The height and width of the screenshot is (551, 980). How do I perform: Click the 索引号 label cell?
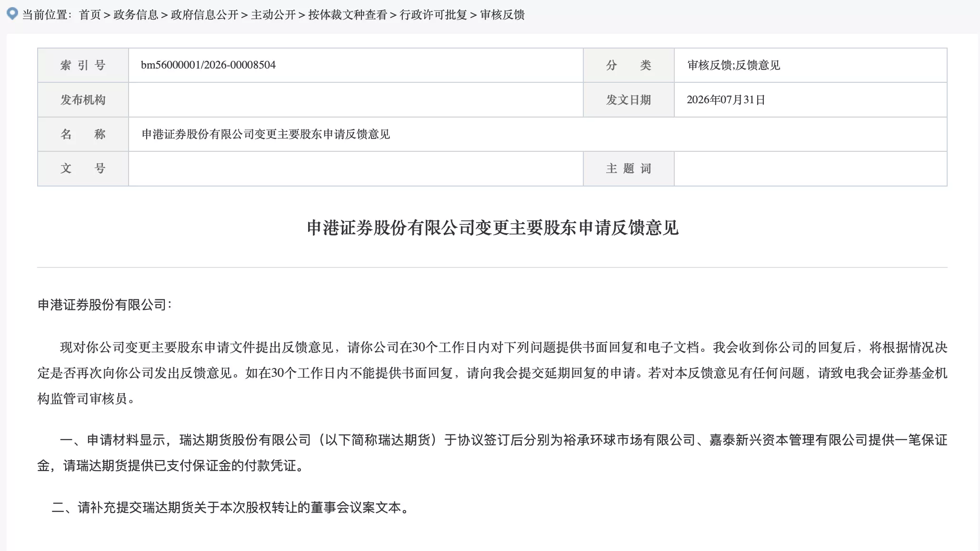pos(83,65)
